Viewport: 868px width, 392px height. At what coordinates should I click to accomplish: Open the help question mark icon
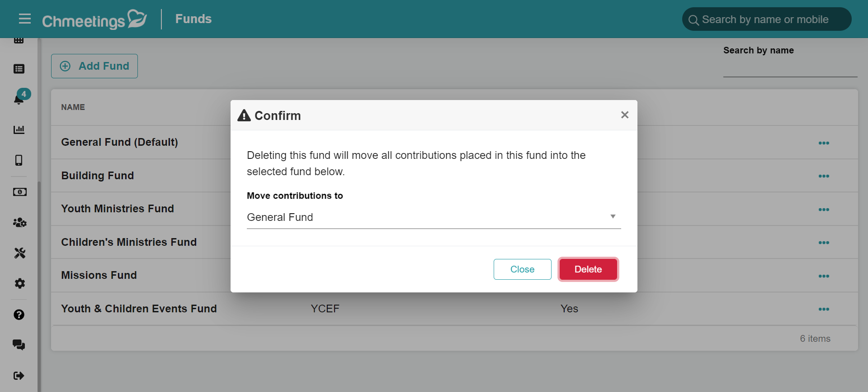pyautogui.click(x=19, y=315)
